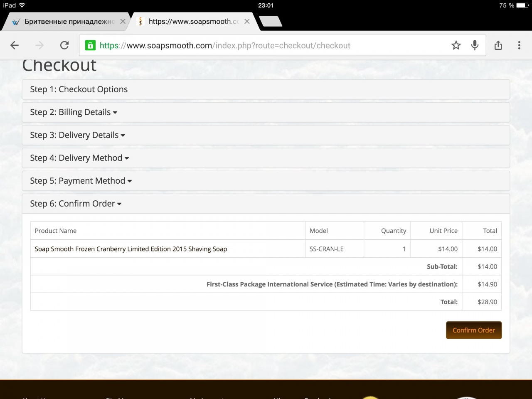Expand Step 4: Delivery Method
Viewport: 532px width, 399px height.
click(79, 158)
